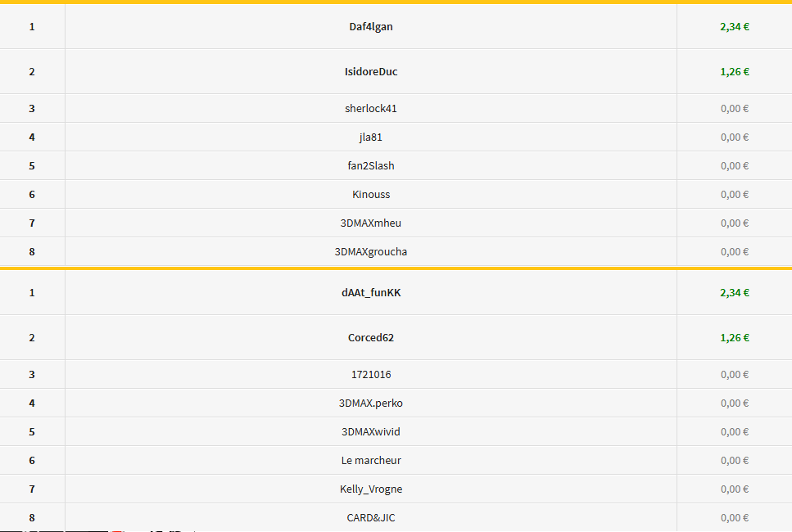Click the Kinouss player name
The image size is (792, 532).
[371, 194]
